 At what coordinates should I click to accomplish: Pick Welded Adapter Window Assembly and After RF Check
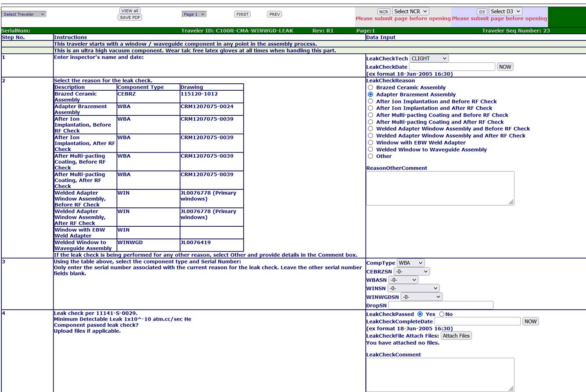(371, 135)
